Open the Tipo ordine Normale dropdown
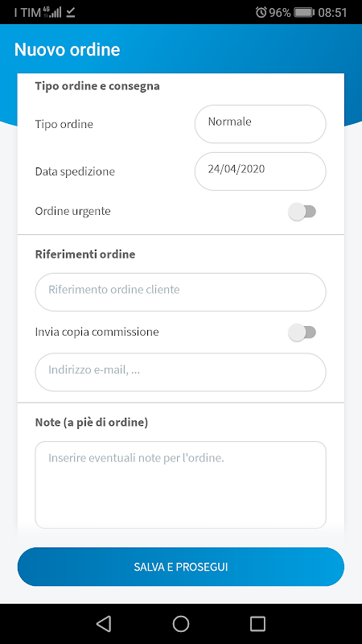362x644 pixels. [260, 124]
